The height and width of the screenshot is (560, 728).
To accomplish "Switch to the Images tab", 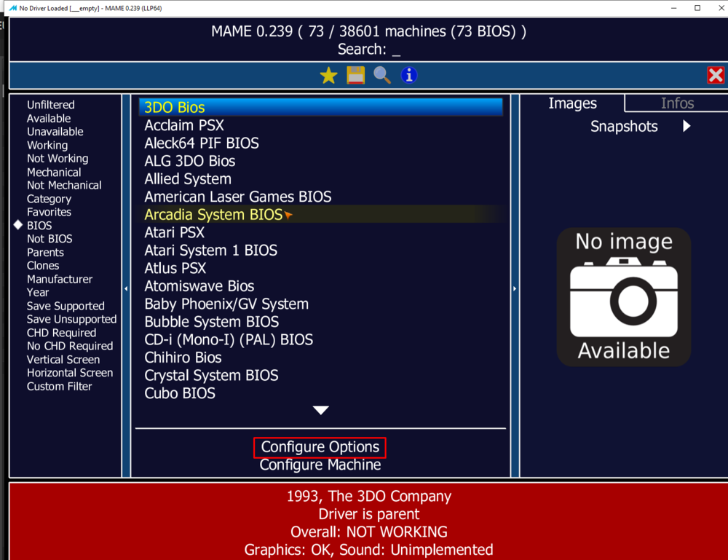I will [572, 103].
